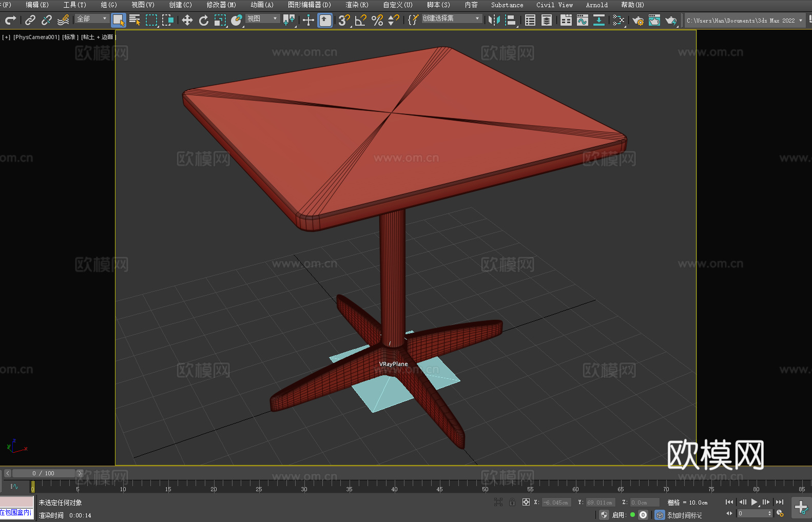Open Rendered Frame Window icon
This screenshot has height=522, width=812.
point(654,20)
